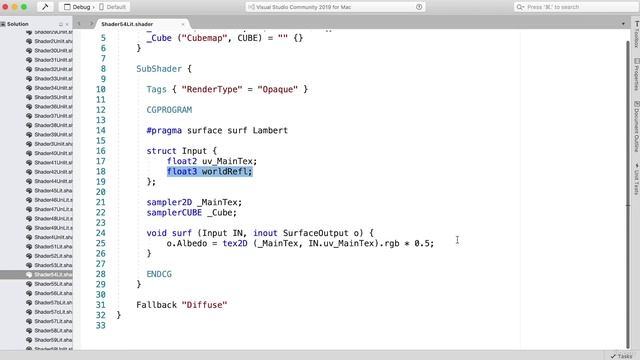Image resolution: width=640 pixels, height=360 pixels.
Task: Click the shader file icon of Shader37Unlit
Action: coord(29,116)
